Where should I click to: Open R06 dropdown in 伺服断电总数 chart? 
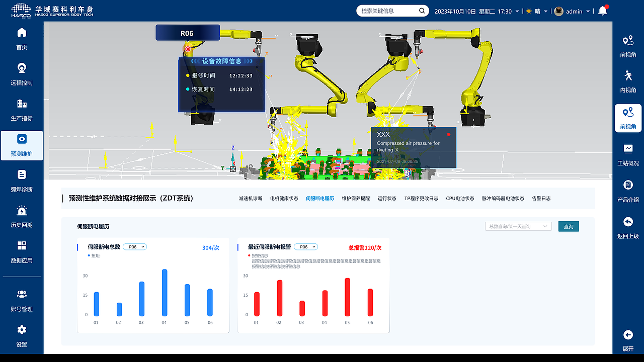click(x=135, y=247)
